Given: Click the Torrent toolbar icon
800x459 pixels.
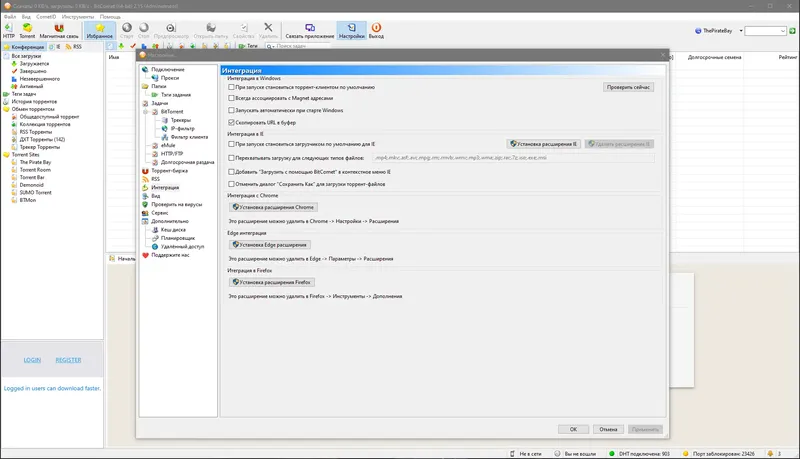Looking at the screenshot, I should pyautogui.click(x=27, y=31).
